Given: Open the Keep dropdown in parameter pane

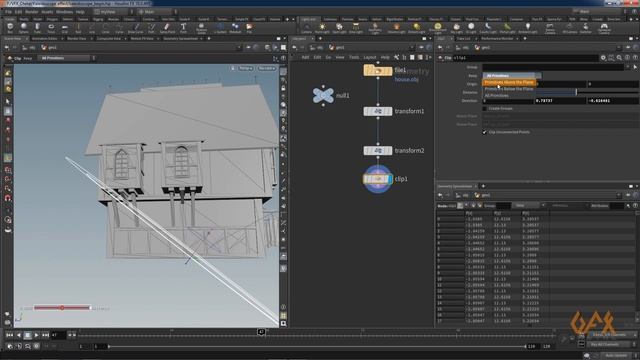Looking at the screenshot, I should [512, 76].
